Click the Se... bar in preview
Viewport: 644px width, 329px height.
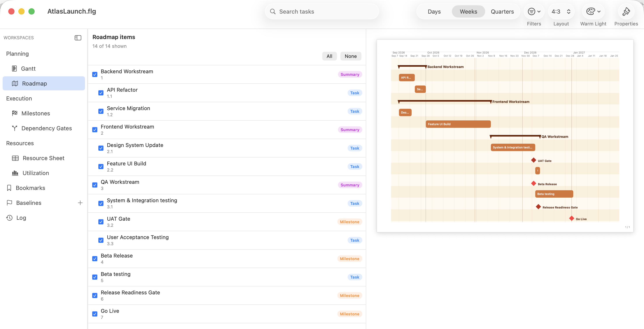point(420,89)
